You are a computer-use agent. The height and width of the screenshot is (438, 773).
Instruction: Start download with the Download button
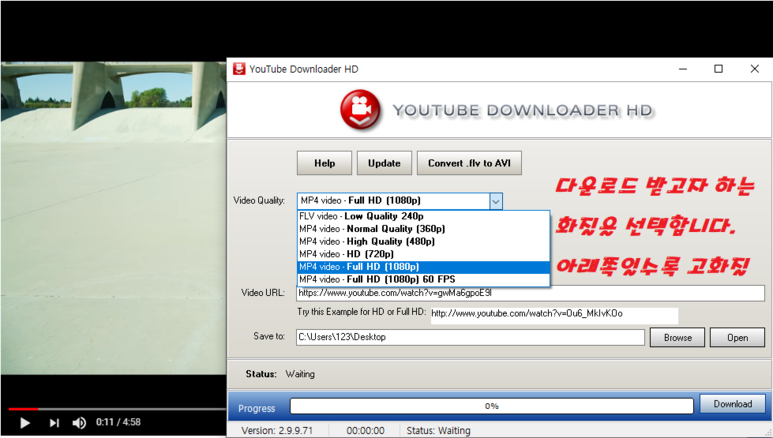click(x=733, y=404)
